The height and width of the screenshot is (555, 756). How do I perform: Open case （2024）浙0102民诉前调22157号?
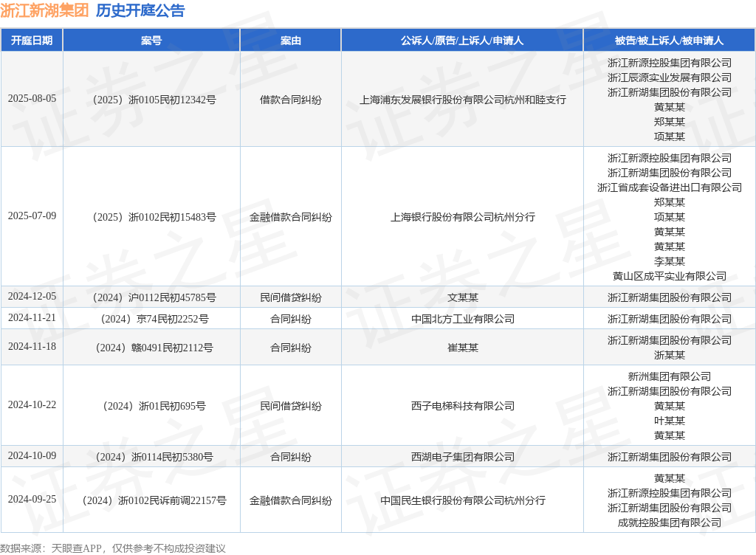(x=151, y=500)
